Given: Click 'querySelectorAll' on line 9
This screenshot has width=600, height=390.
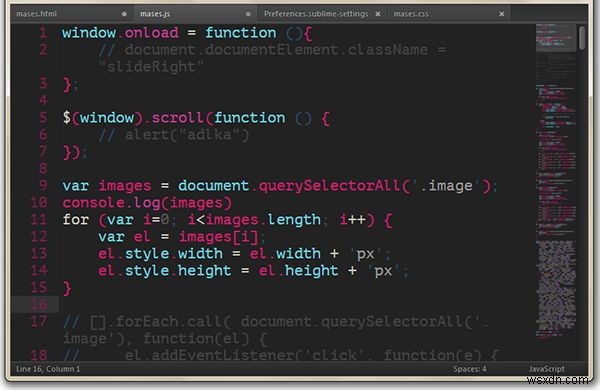Looking at the screenshot, I should [x=330, y=186].
